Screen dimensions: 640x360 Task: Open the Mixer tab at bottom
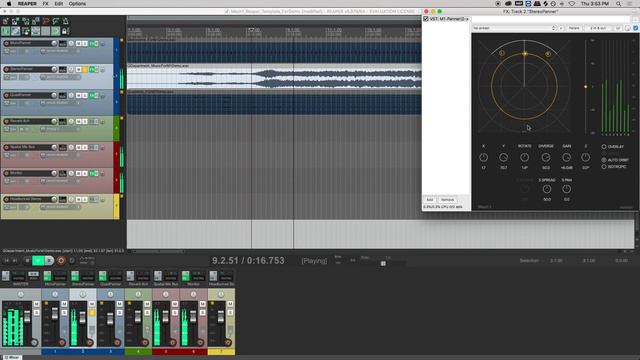11,358
